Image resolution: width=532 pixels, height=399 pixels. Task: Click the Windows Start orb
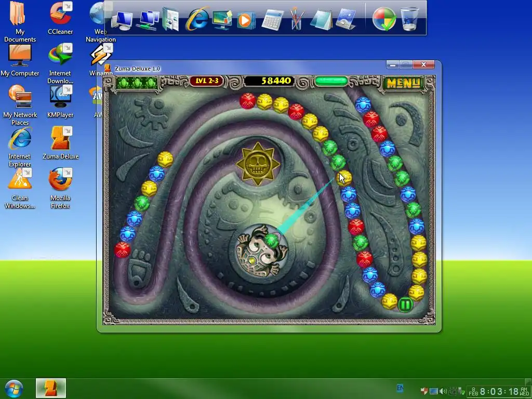pyautogui.click(x=14, y=389)
